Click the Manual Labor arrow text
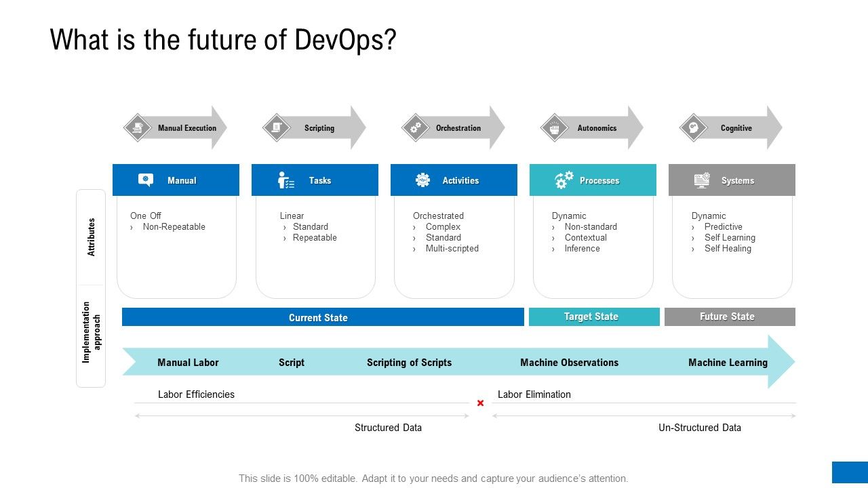 [188, 363]
